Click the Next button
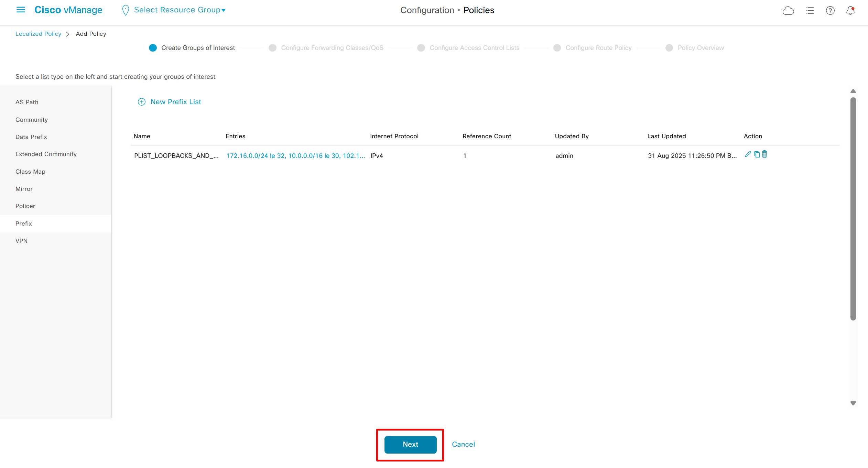The width and height of the screenshot is (868, 468). [x=410, y=444]
